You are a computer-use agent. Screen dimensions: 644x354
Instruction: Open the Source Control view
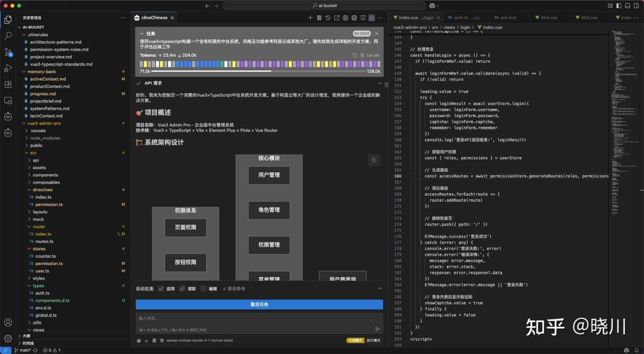pyautogui.click(x=8, y=52)
